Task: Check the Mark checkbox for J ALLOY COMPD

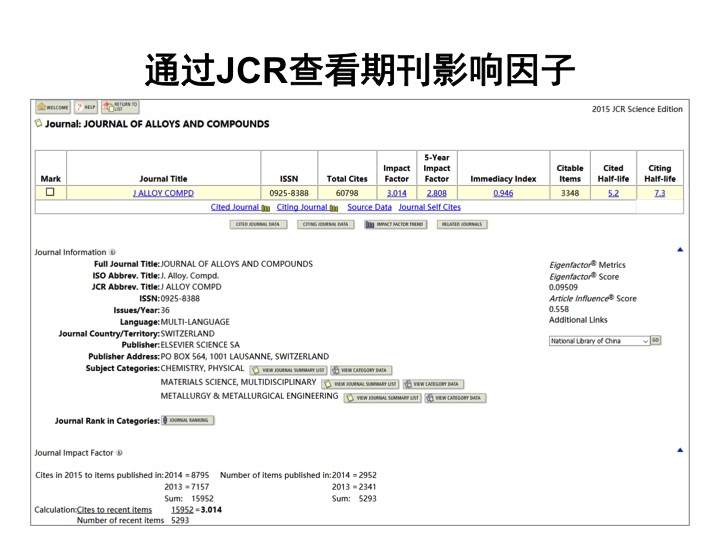Action: 50,192
